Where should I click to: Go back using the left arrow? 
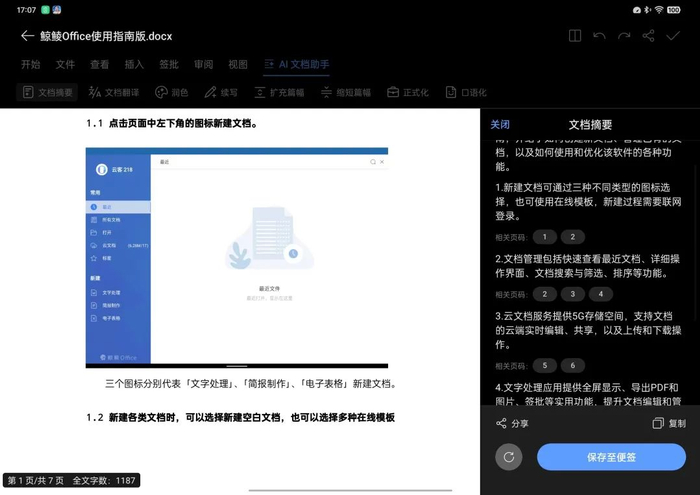coord(27,36)
